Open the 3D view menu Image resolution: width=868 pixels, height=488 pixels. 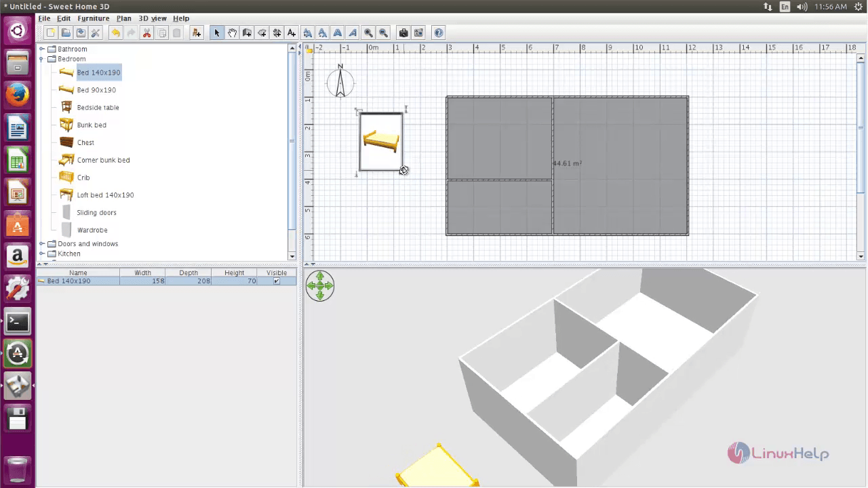tap(153, 18)
